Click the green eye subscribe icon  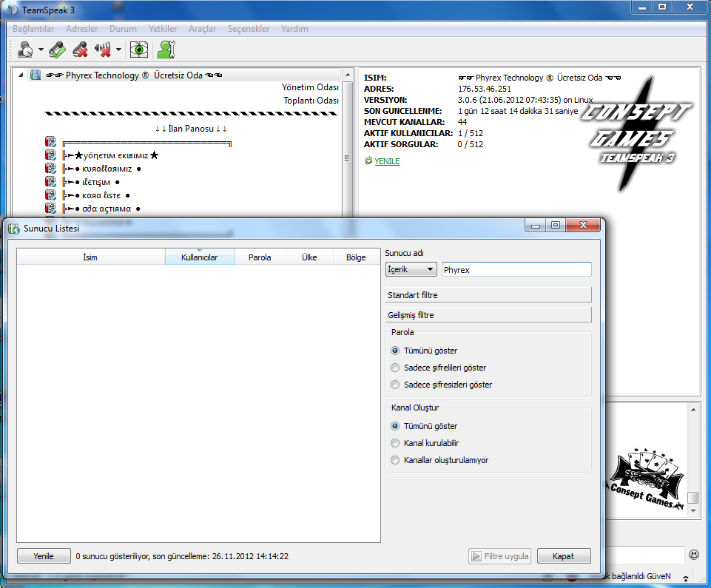point(138,50)
